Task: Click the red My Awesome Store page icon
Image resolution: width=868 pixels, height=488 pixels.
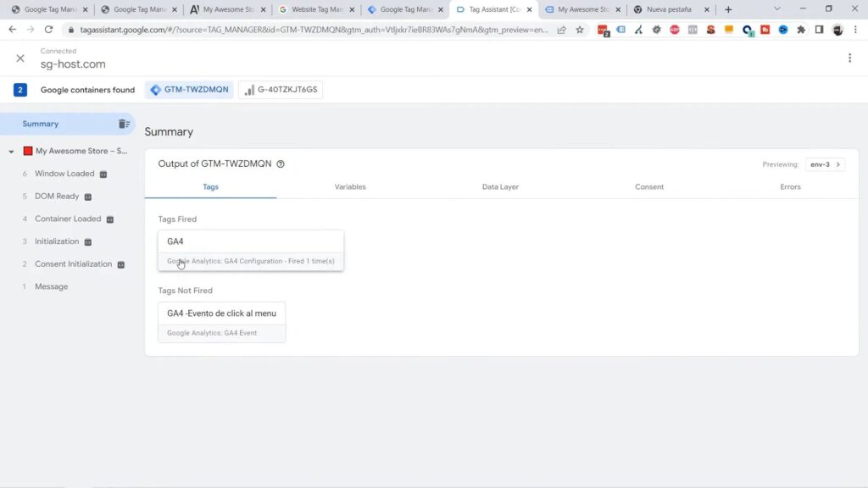Action: (x=28, y=151)
